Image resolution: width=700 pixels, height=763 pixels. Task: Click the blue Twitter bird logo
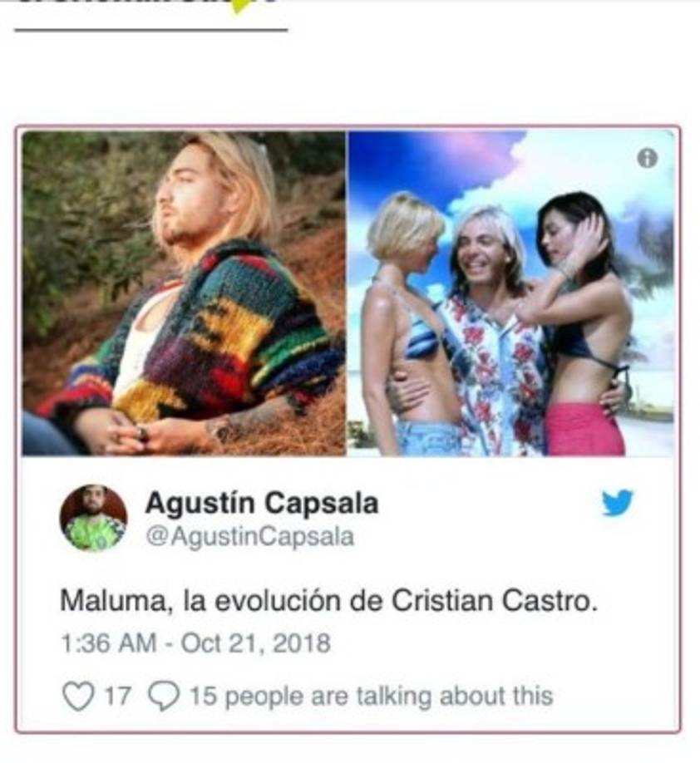(618, 502)
